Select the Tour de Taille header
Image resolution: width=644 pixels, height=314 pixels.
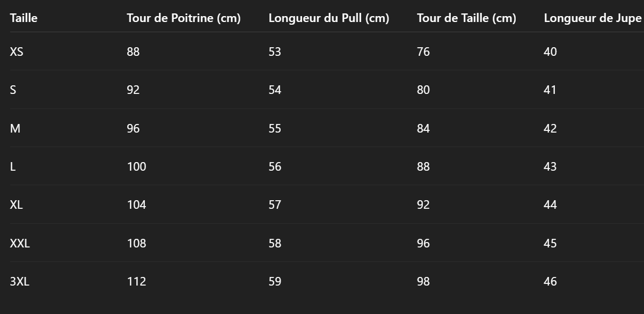click(x=466, y=18)
